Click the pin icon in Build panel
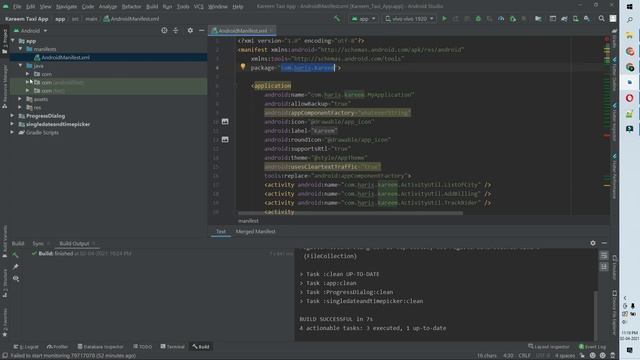 16,267
